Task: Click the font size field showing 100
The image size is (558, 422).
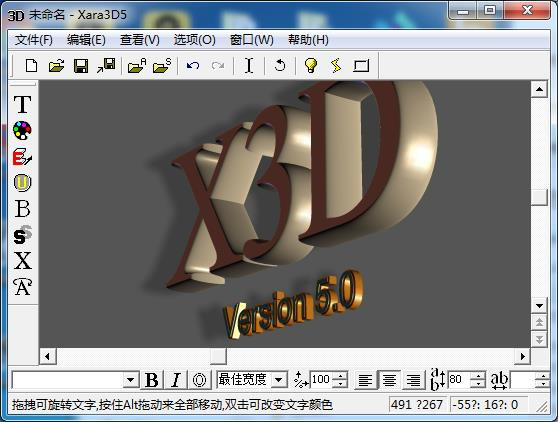Action: point(322,380)
